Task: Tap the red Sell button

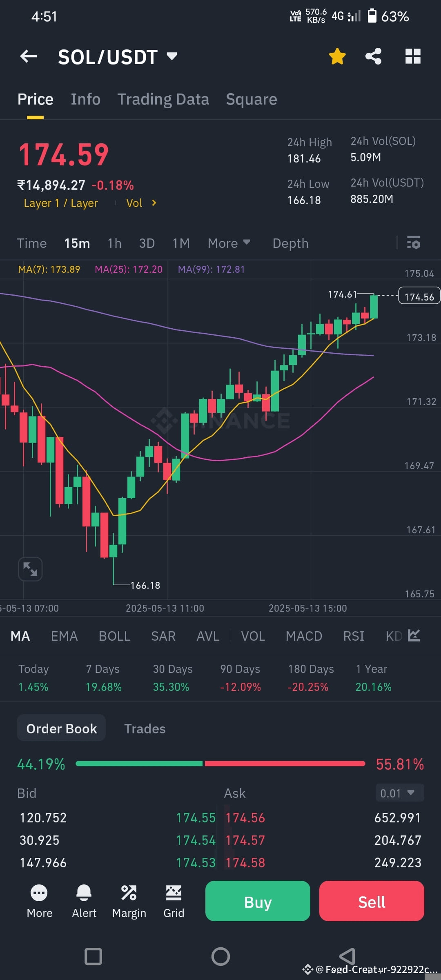Action: [x=372, y=902]
